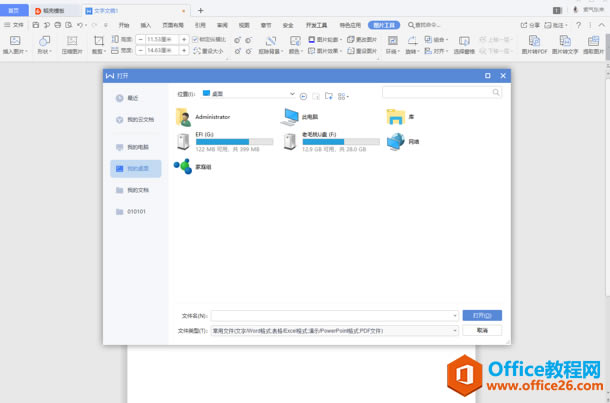Select the Crop tool in ribbon

99,41
